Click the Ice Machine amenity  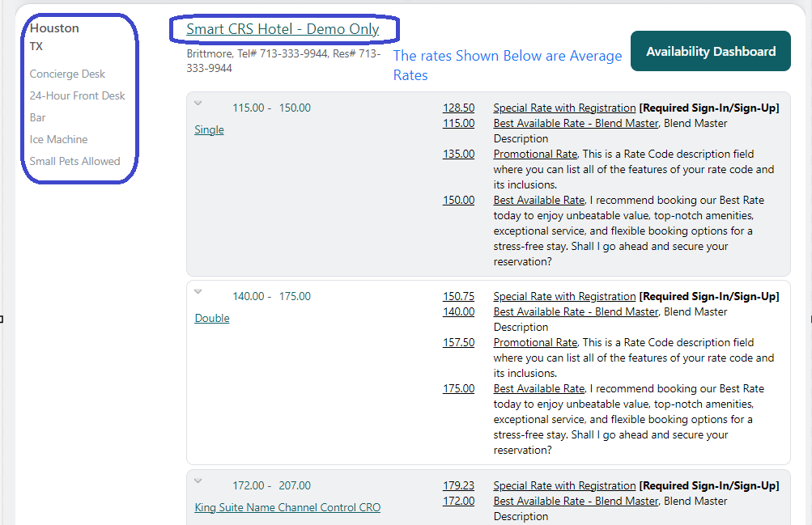(x=58, y=139)
